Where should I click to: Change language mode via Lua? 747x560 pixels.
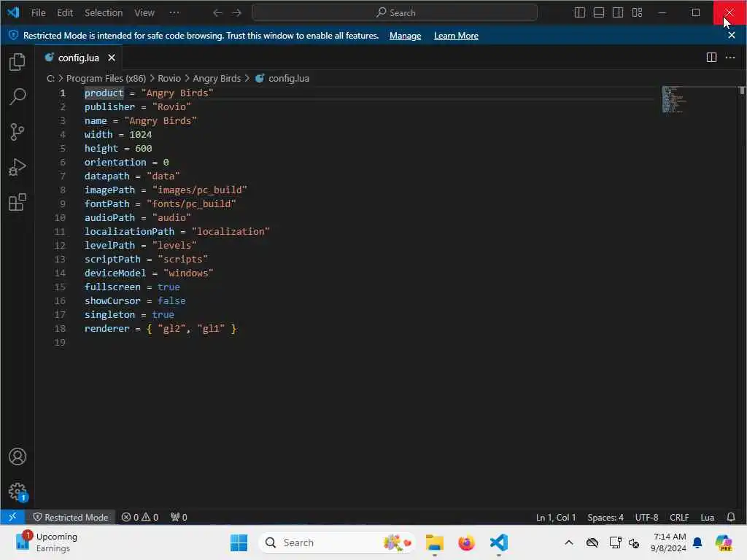707,517
